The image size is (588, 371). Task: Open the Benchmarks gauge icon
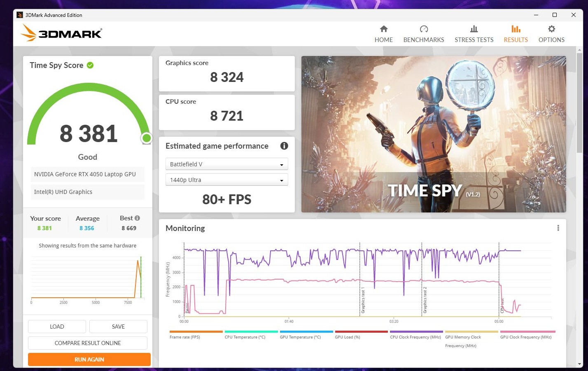[424, 29]
